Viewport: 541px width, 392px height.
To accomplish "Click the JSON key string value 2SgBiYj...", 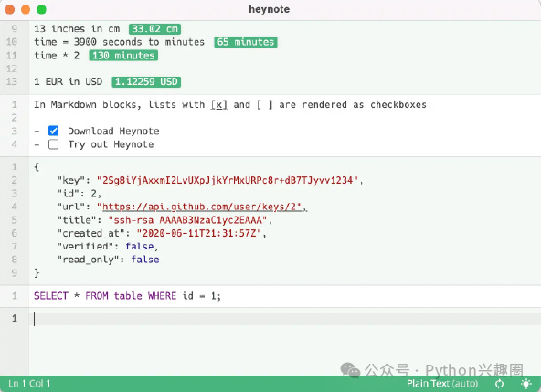I will coord(228,180).
